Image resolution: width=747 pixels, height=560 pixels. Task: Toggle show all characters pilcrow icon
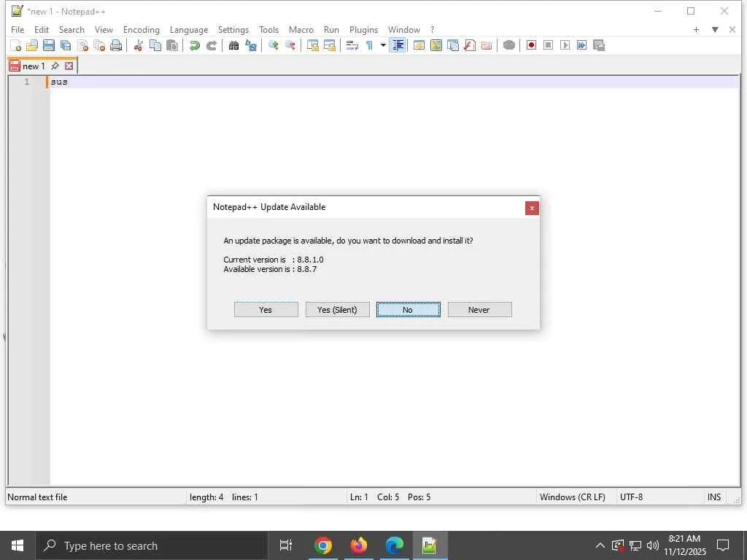(x=369, y=46)
